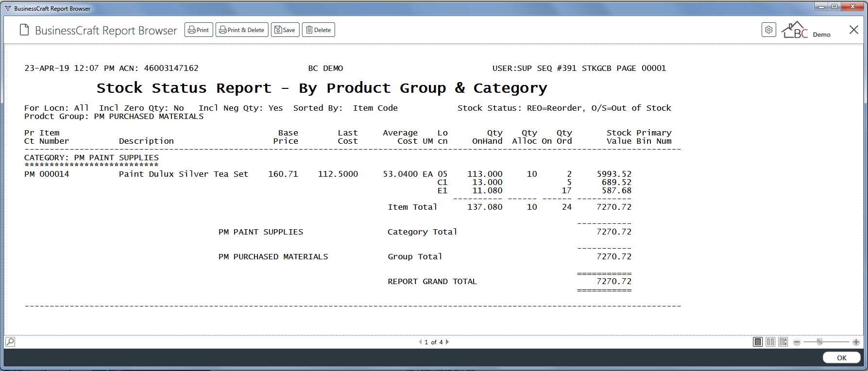Image resolution: width=868 pixels, height=371 pixels.
Task: Click item number '000014'
Action: point(54,174)
